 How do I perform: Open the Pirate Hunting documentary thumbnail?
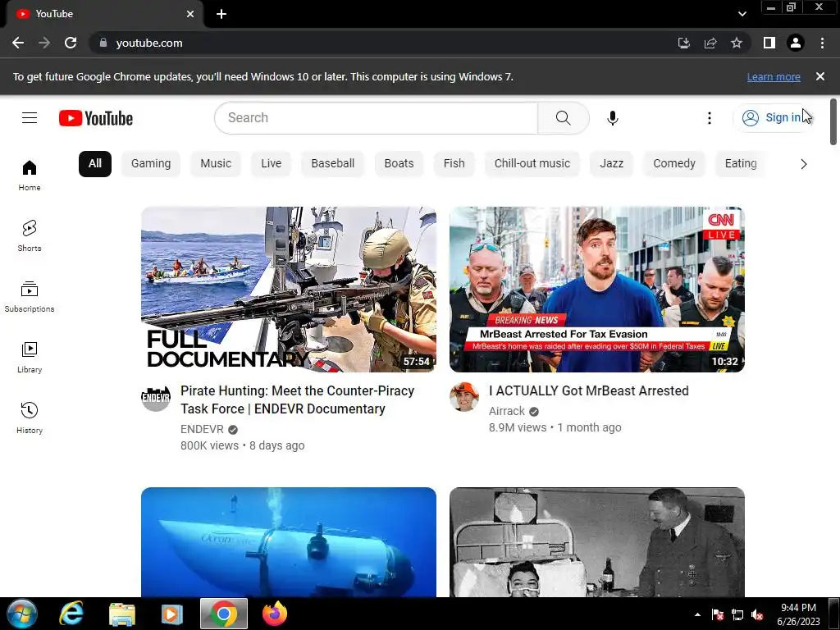[x=289, y=290]
